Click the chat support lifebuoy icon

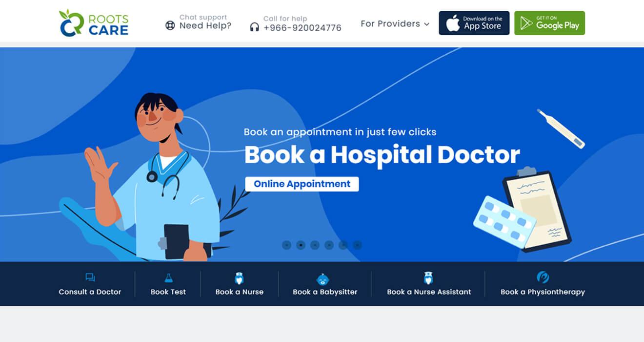pos(170,25)
